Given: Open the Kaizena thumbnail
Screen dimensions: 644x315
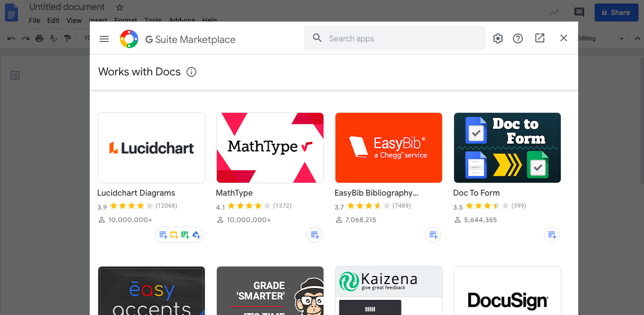Looking at the screenshot, I should click(x=389, y=291).
